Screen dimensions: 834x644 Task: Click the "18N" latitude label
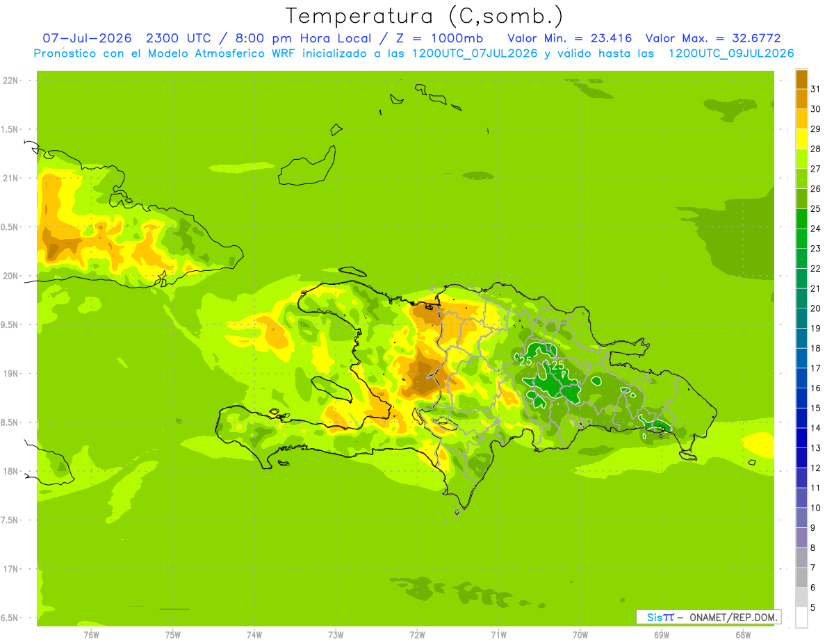[x=10, y=471]
